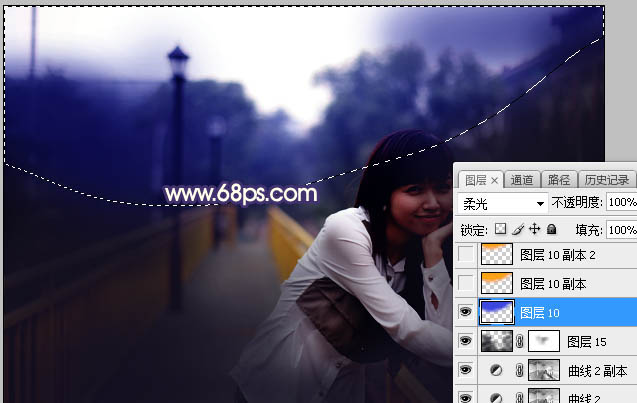Click 曲线 2 mask link icon
The width and height of the screenshot is (637, 403).
(520, 397)
